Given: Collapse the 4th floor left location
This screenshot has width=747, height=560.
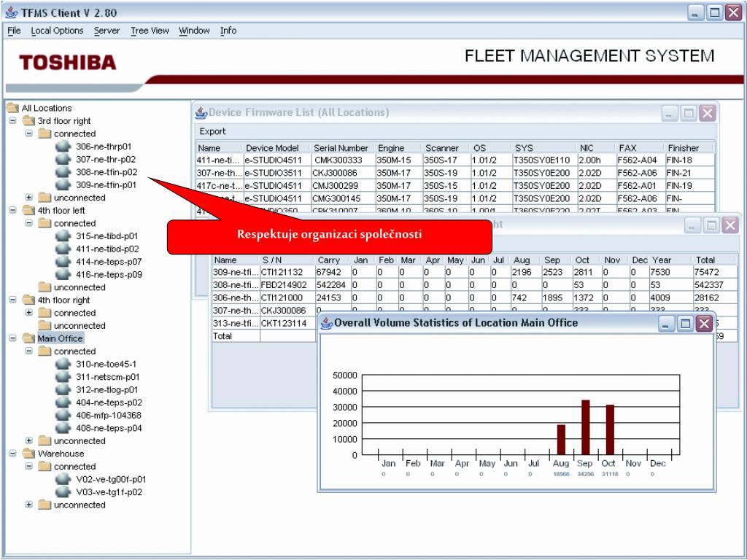Looking at the screenshot, I should [13, 211].
